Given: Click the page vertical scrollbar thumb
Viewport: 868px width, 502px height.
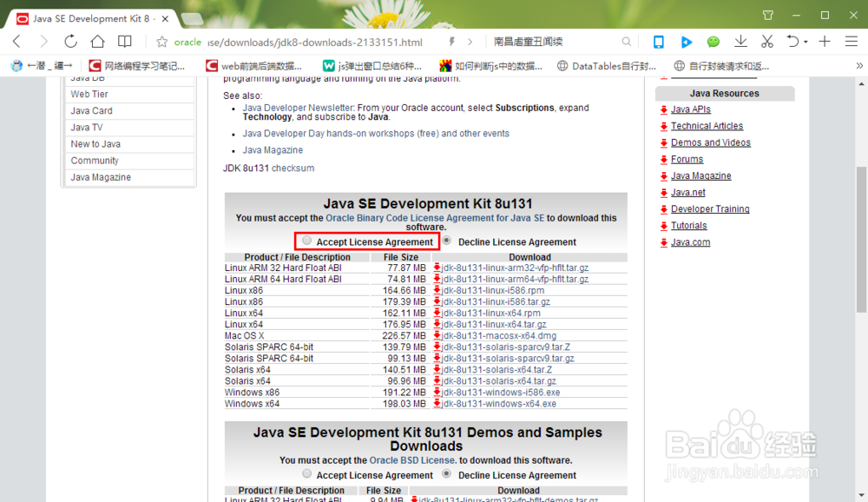Looking at the screenshot, I should 861,240.
